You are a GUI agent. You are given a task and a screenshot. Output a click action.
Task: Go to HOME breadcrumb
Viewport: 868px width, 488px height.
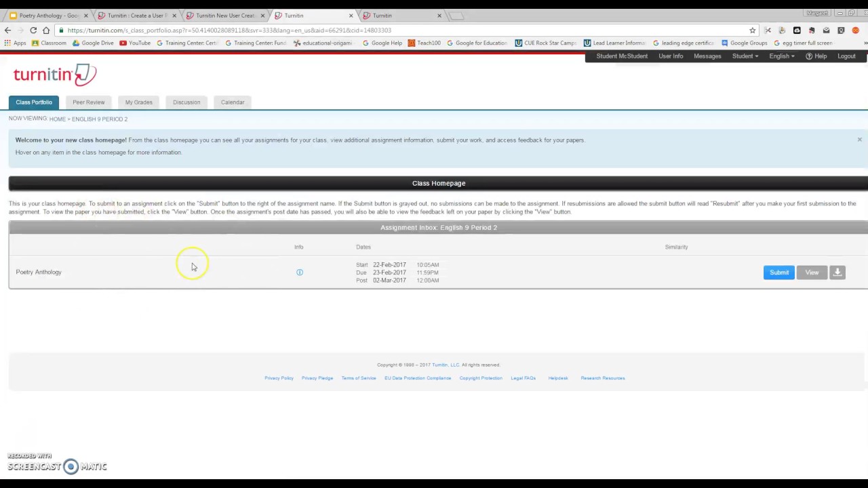click(57, 119)
